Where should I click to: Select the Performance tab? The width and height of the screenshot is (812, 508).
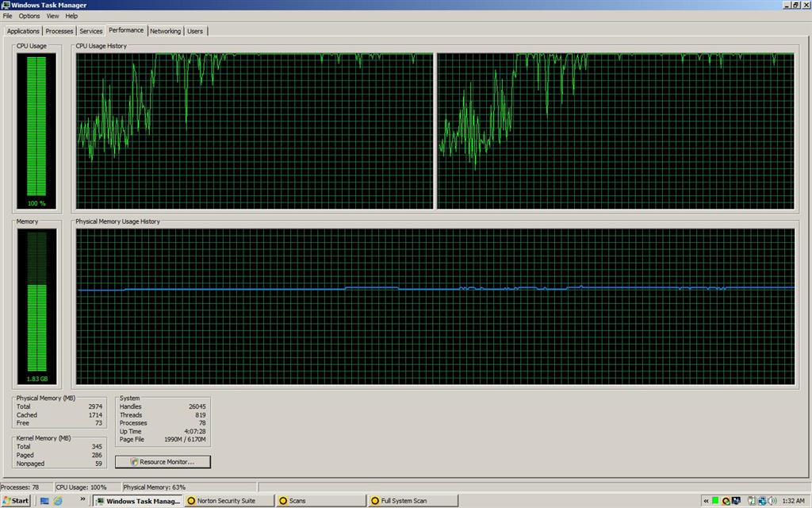[126, 30]
